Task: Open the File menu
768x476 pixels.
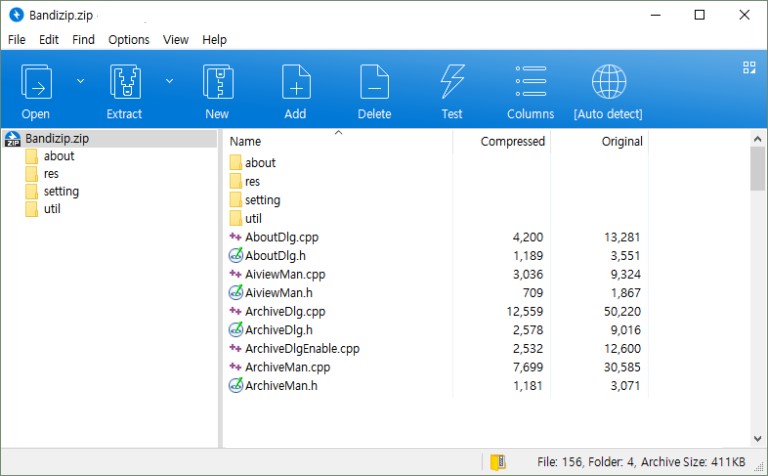Action: [17, 40]
